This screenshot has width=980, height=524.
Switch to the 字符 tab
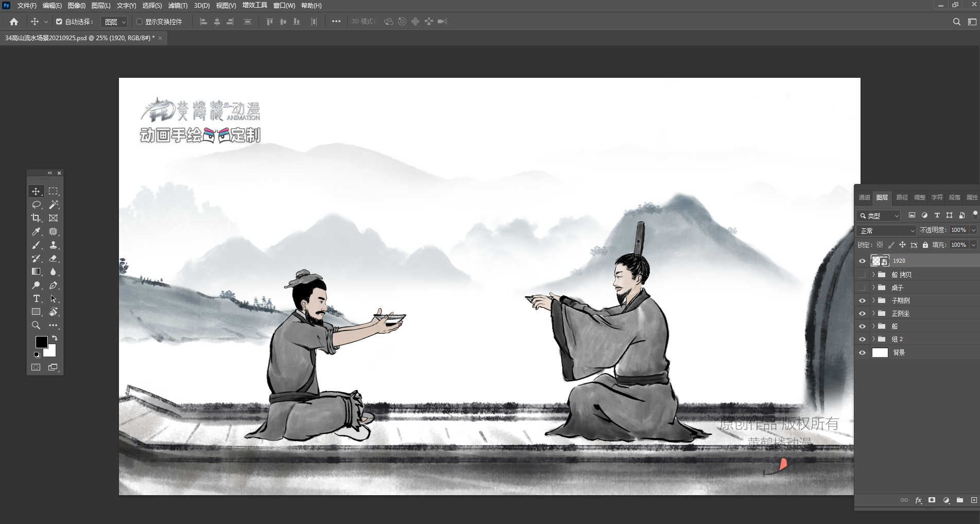tap(937, 197)
